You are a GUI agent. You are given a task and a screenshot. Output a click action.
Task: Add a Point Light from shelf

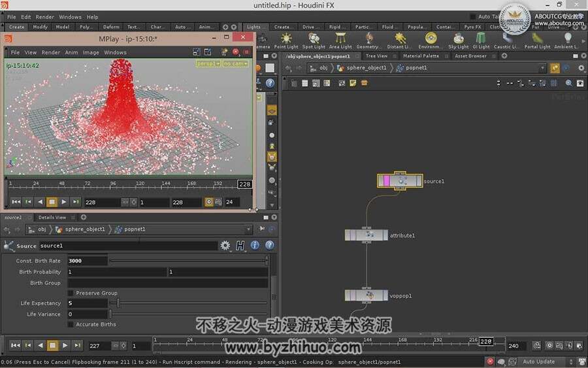click(x=286, y=41)
